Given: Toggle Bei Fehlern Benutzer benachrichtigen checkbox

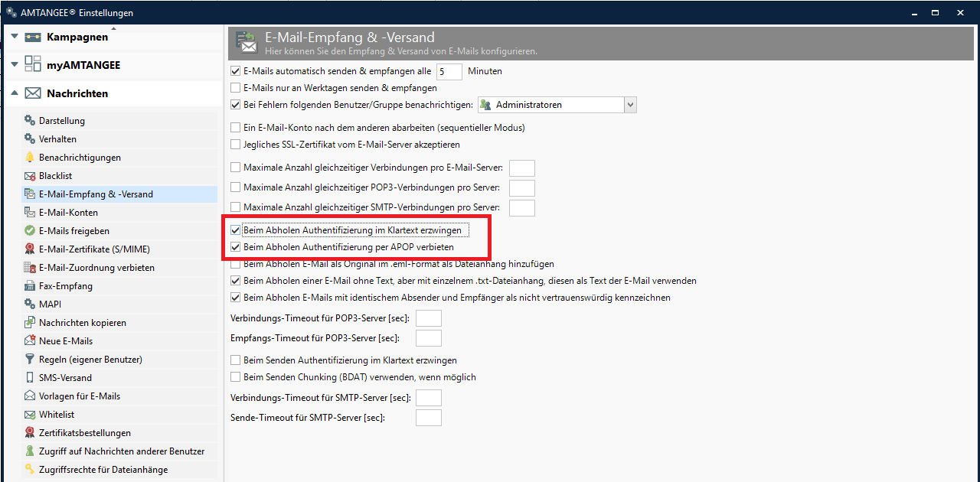Looking at the screenshot, I should (236, 105).
